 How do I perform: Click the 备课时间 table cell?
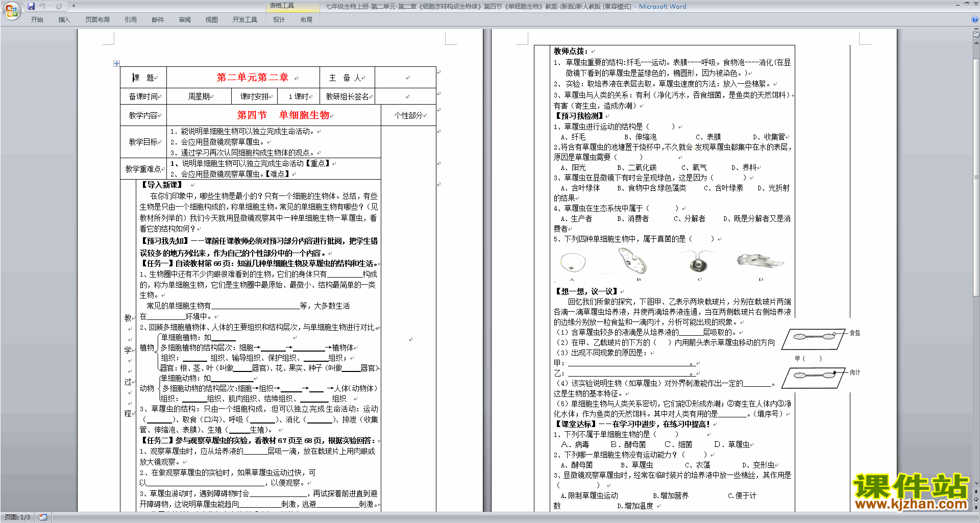pyautogui.click(x=143, y=96)
